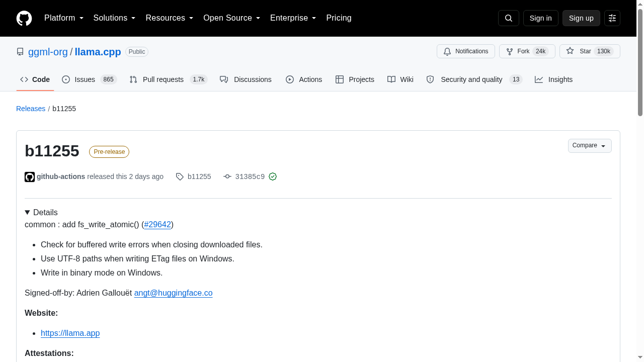Expand the Solutions menu
644x362 pixels.
tap(115, 18)
